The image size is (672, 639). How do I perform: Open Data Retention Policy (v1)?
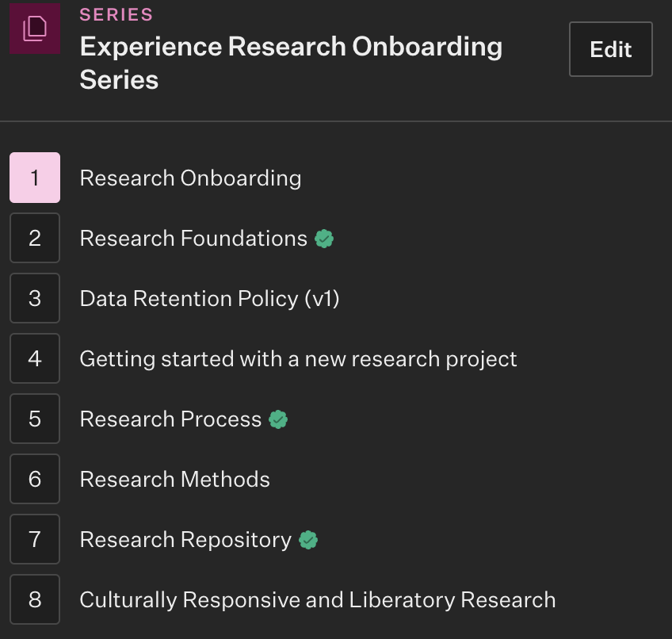[209, 299]
